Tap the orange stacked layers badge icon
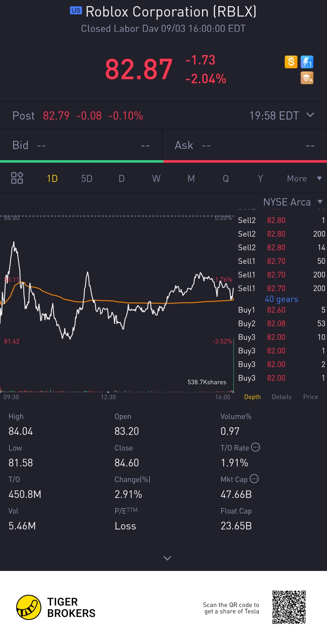Viewport: 327px width, 644px height. point(307,78)
